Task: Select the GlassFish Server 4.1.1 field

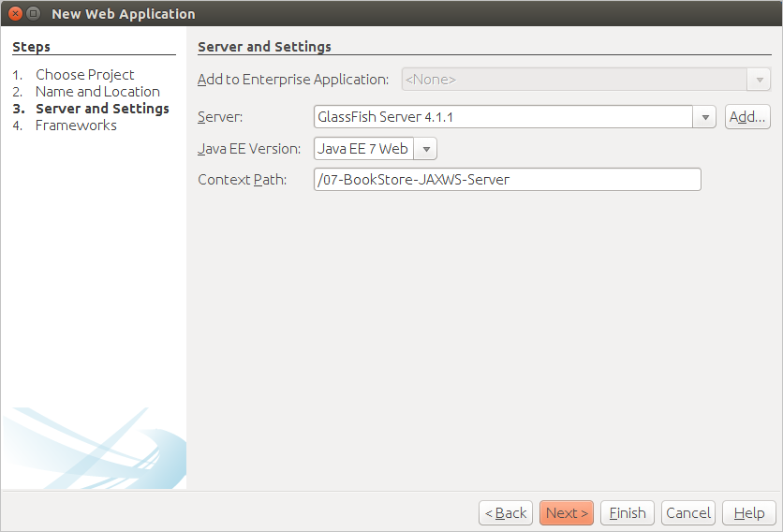Action: pyautogui.click(x=503, y=117)
